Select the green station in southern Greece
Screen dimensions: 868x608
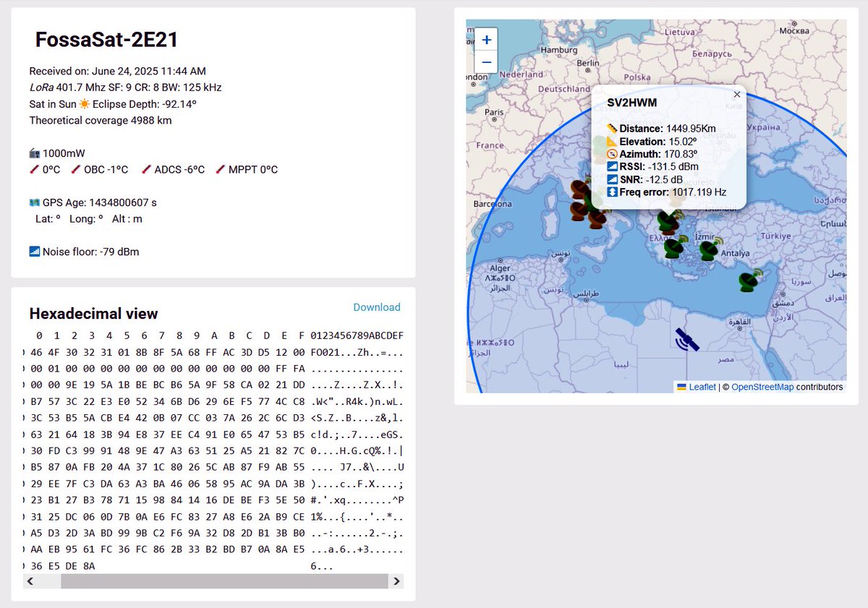point(676,246)
